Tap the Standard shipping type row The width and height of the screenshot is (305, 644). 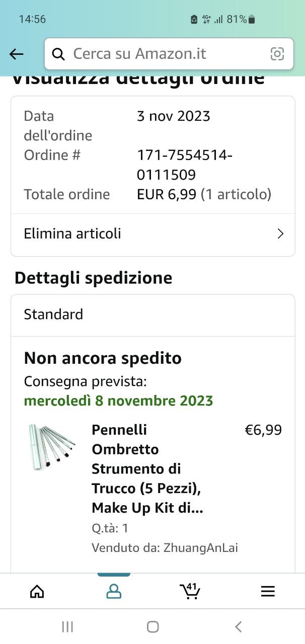point(152,315)
